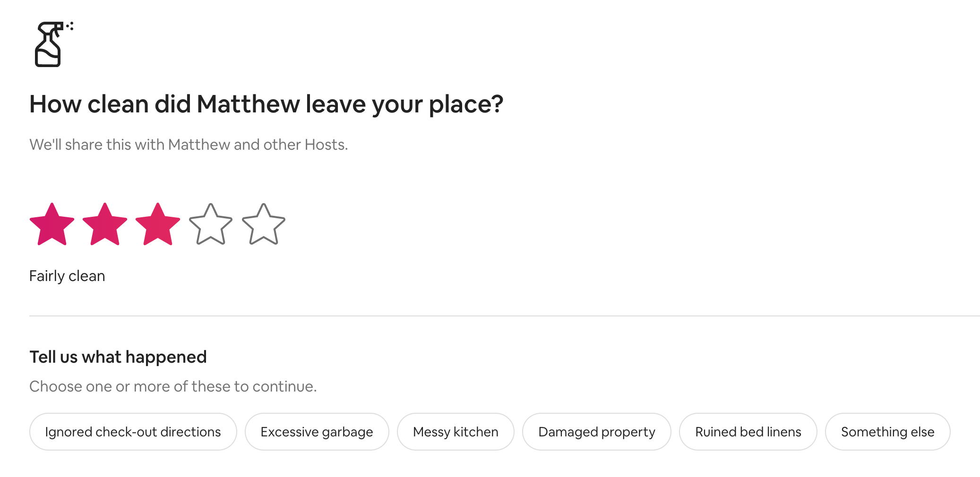980x477 pixels.
Task: Set rating to four stars
Action: pyautogui.click(x=211, y=225)
